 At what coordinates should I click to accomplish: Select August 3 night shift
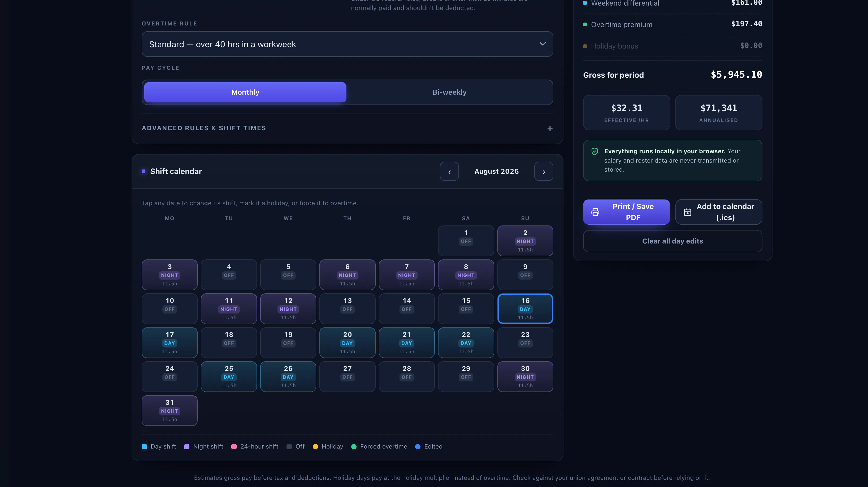(x=170, y=275)
